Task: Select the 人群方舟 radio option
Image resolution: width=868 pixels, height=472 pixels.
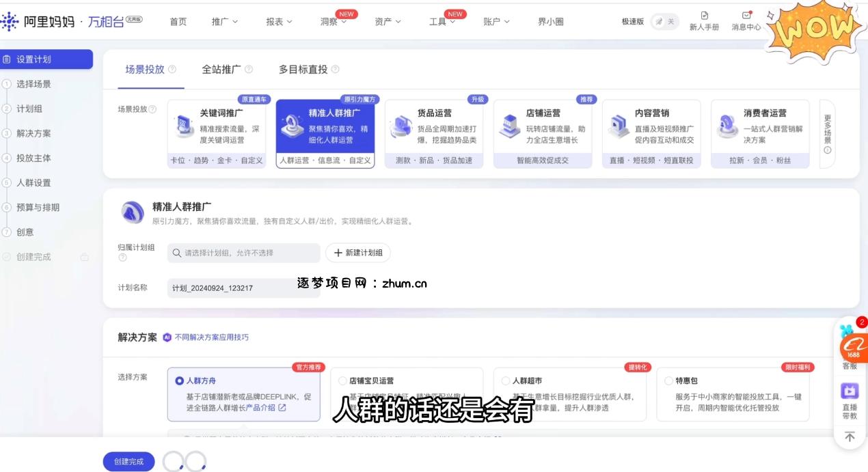Action: point(180,380)
